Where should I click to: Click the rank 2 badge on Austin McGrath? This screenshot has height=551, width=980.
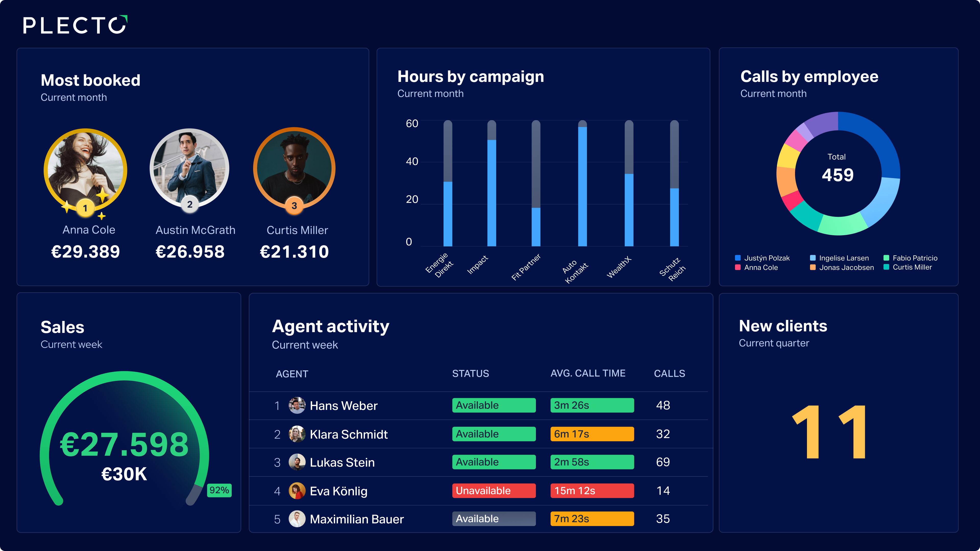189,205
